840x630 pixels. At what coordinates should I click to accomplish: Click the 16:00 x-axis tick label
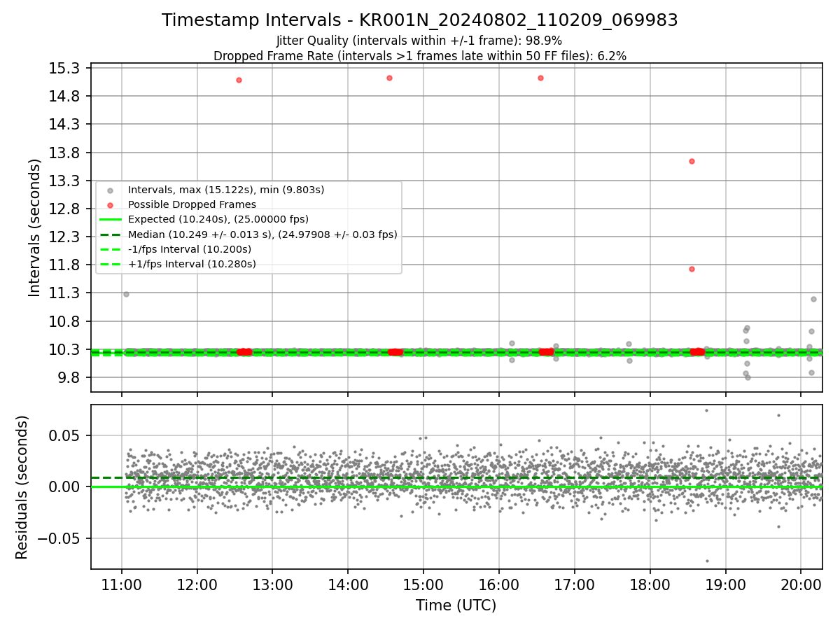coord(499,584)
